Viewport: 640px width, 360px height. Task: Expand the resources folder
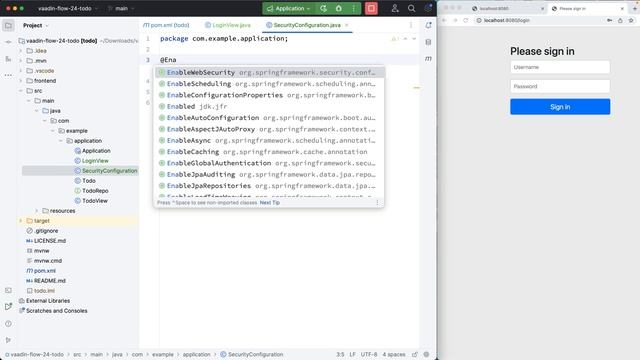[37, 211]
